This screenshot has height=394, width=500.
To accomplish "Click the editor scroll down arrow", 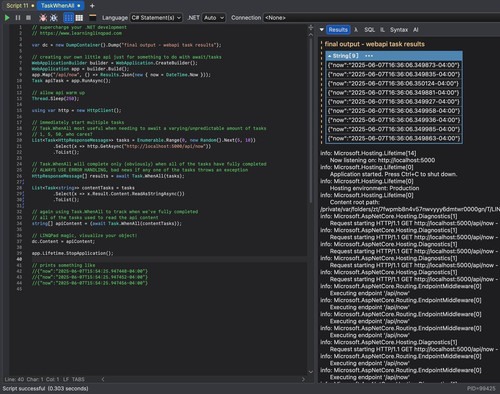I will (x=311, y=372).
